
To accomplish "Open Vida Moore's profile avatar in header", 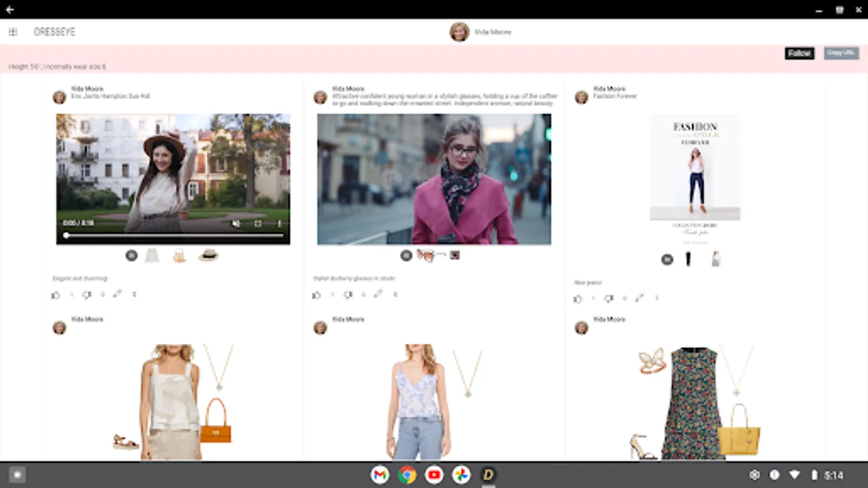I will point(459,32).
